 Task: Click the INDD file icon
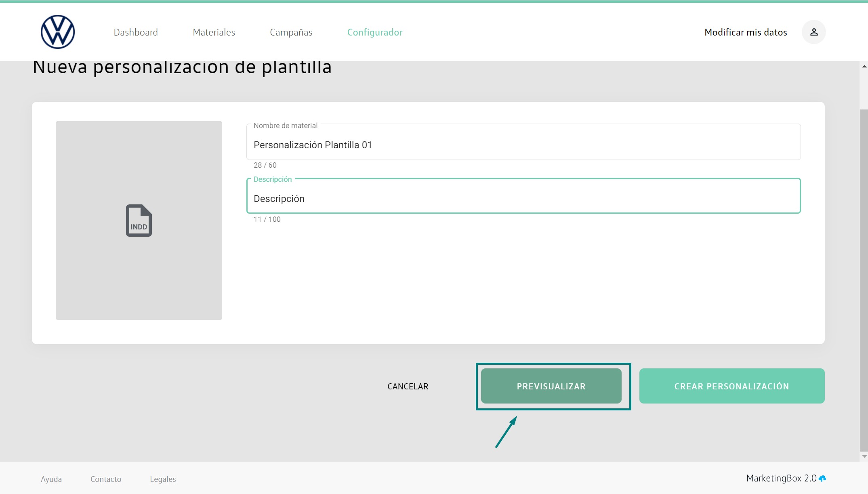pyautogui.click(x=139, y=221)
